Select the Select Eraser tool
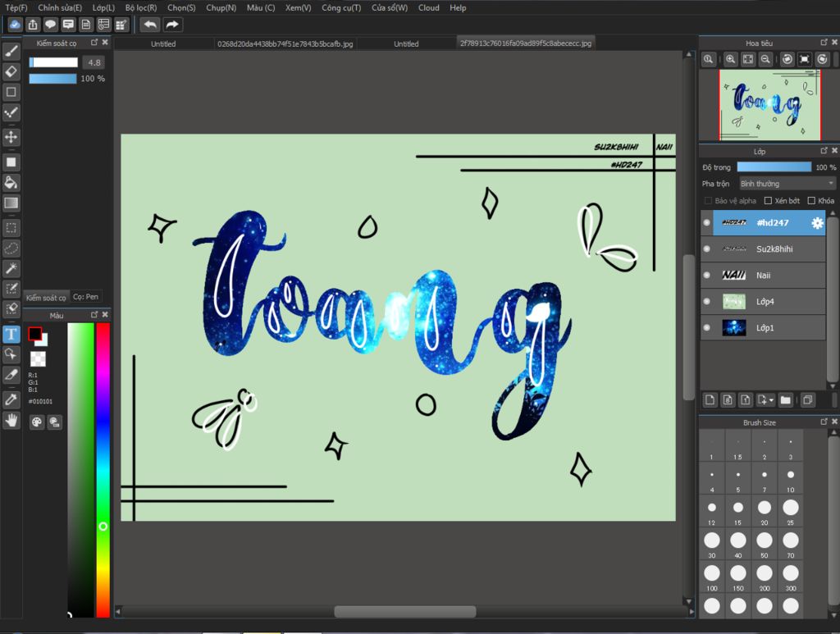The image size is (840, 634). pyautogui.click(x=11, y=309)
